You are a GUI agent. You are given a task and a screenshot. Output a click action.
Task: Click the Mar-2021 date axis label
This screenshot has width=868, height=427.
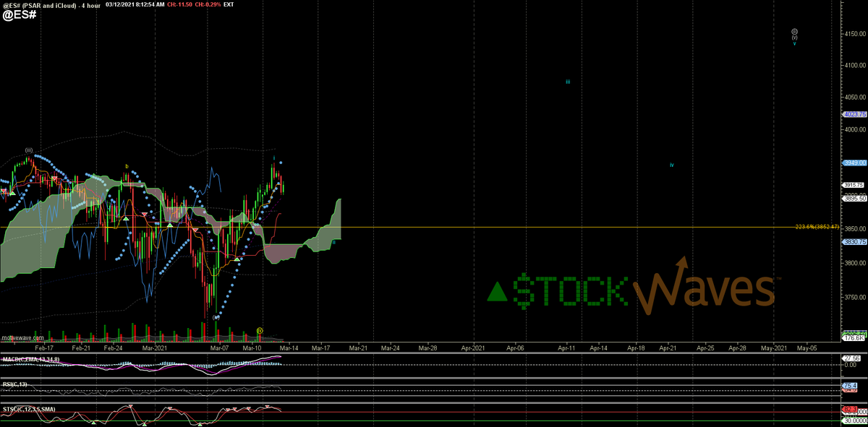[x=155, y=348]
